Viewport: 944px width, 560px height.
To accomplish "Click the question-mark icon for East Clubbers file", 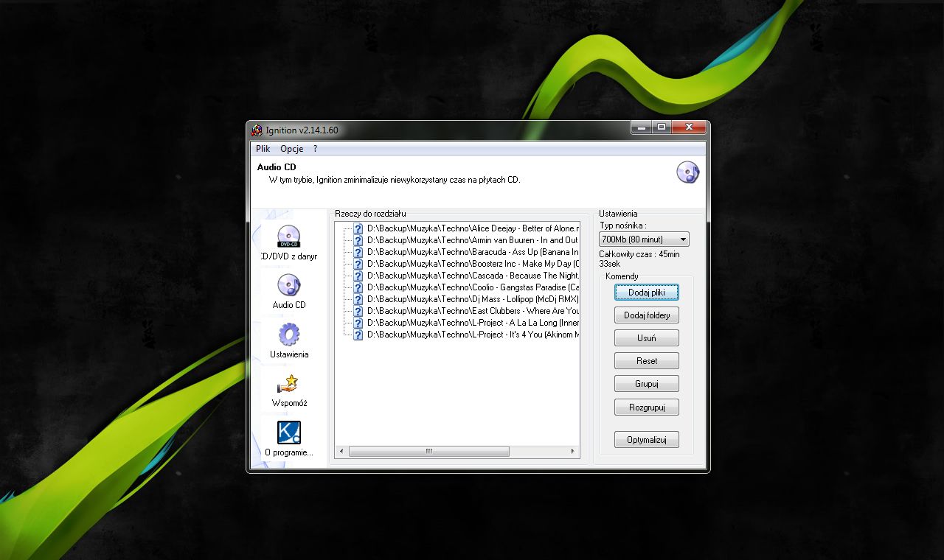I will [x=358, y=311].
